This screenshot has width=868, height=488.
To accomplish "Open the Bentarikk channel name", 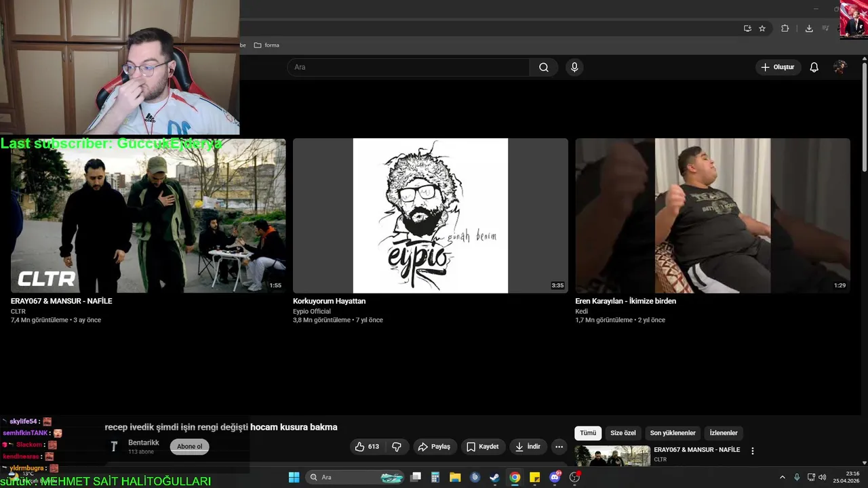I will [x=144, y=443].
